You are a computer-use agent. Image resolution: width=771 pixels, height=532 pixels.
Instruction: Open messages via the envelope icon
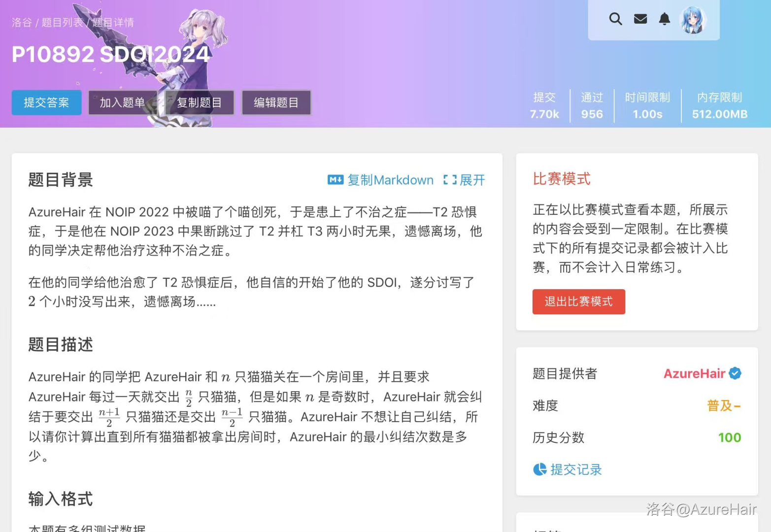pos(640,19)
